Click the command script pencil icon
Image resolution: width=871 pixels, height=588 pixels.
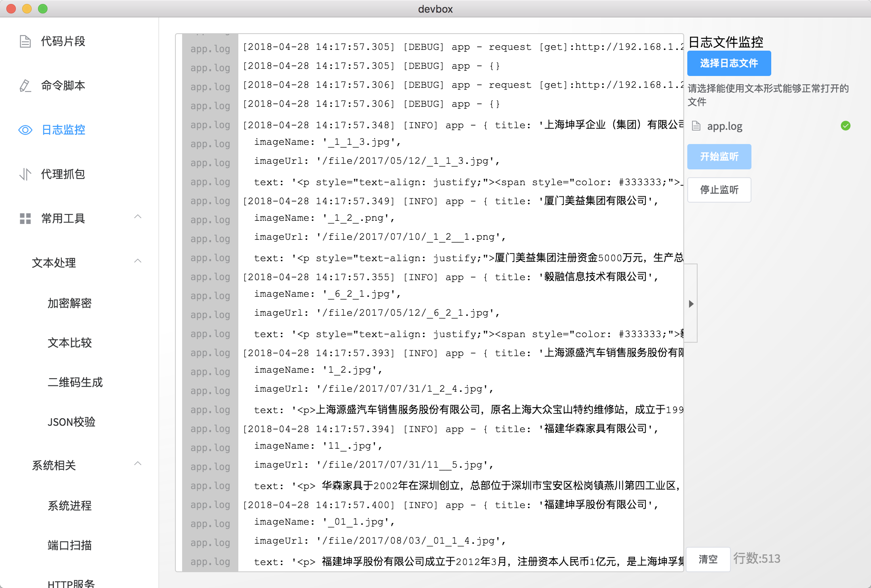(x=25, y=85)
